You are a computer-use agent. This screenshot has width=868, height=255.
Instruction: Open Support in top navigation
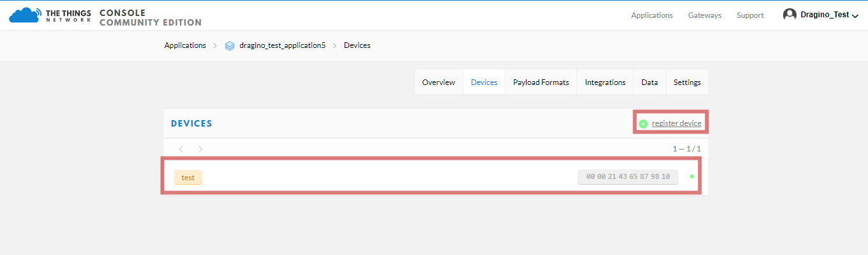750,15
